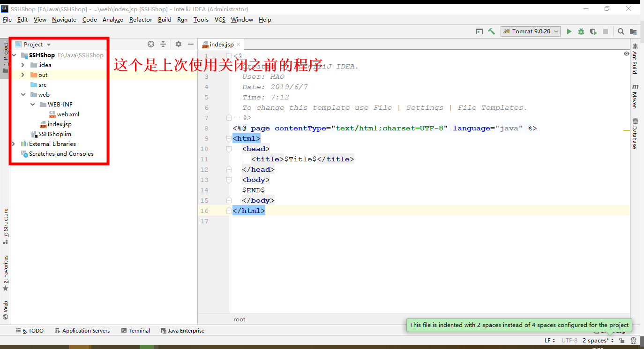This screenshot has height=349, width=644.
Task: Open the Refactor menu
Action: [141, 20]
